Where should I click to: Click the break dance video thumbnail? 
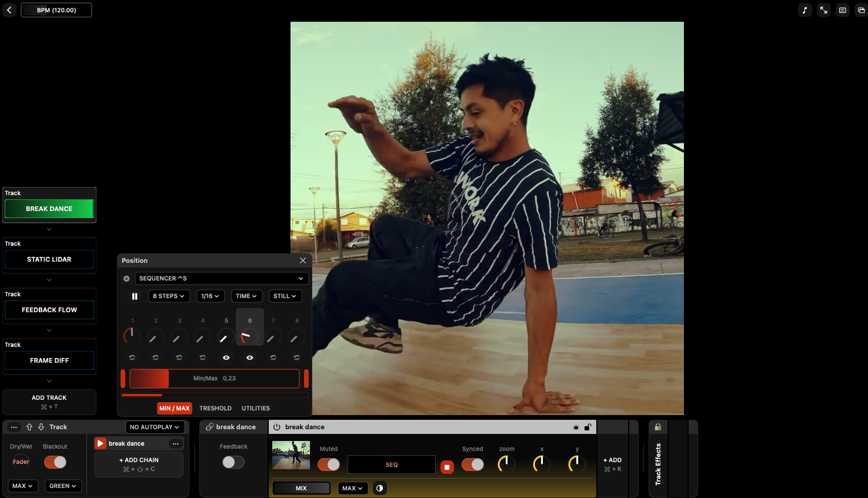[x=291, y=456]
